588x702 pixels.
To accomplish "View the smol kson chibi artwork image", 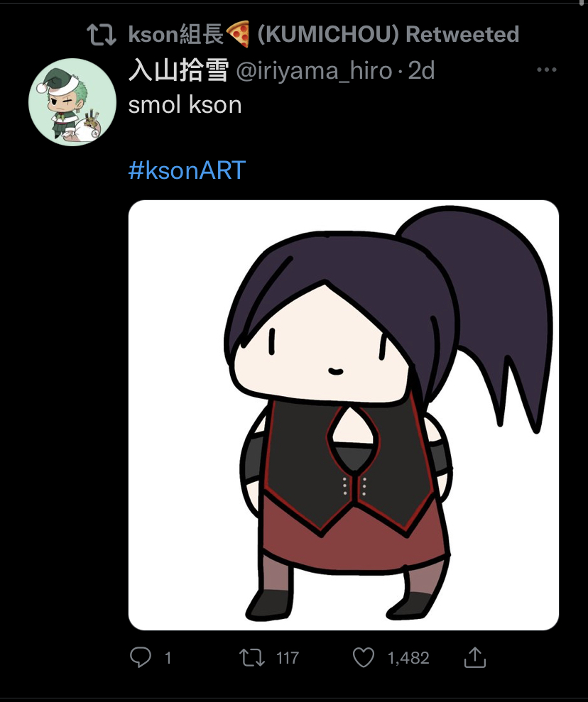I will pyautogui.click(x=344, y=415).
